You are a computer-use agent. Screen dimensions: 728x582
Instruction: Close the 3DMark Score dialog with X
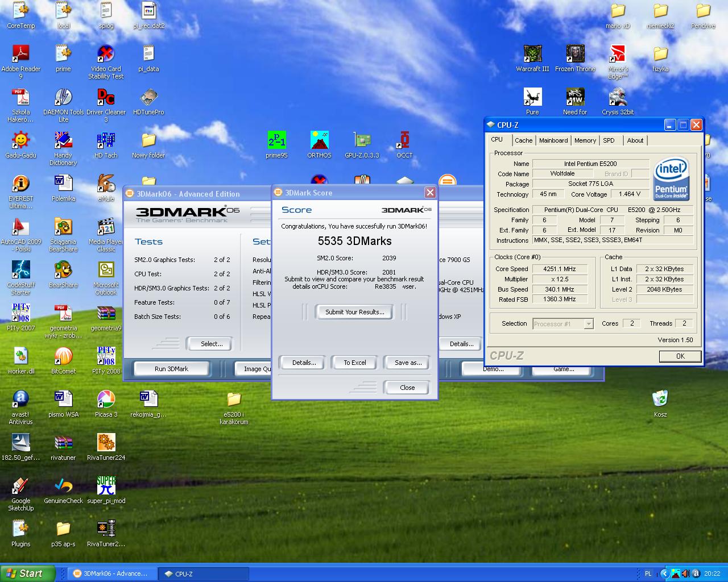click(430, 193)
